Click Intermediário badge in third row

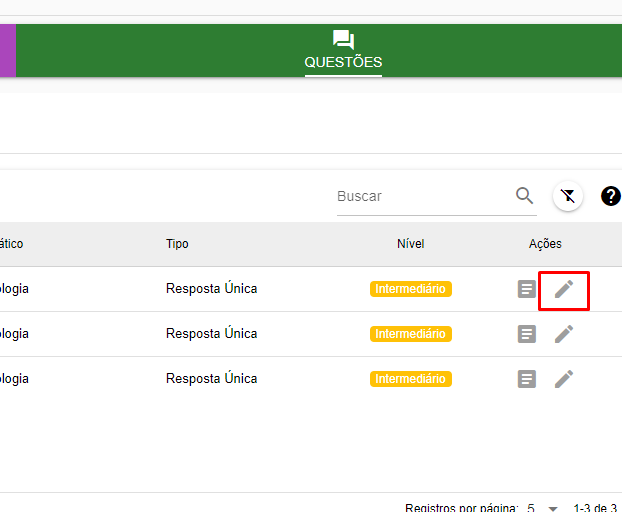pyautogui.click(x=410, y=379)
